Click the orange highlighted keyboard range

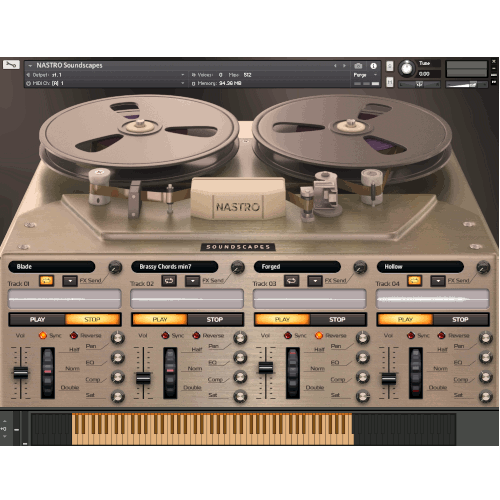[x=213, y=429]
